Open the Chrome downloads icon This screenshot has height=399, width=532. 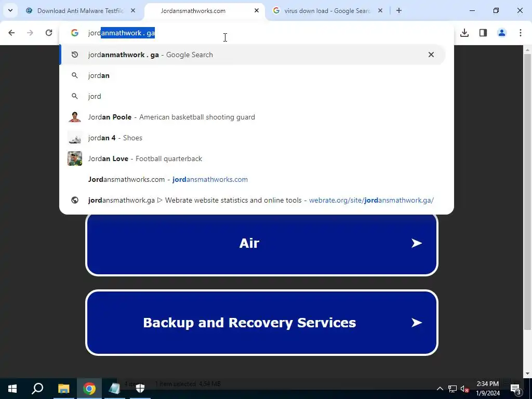tap(464, 33)
